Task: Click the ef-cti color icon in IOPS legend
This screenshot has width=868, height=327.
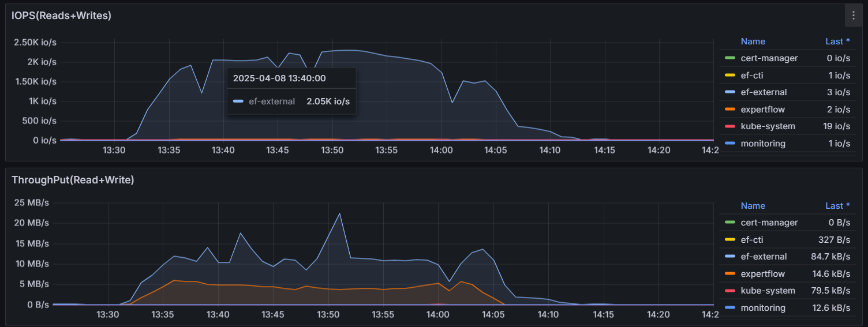Action: [730, 75]
